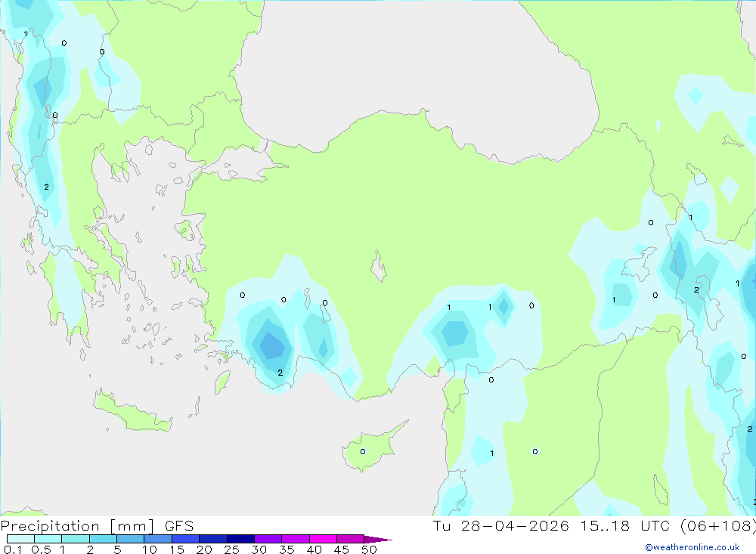This screenshot has height=554, width=756.
Task: Click the 'GFS' model label
Action: click(179, 526)
